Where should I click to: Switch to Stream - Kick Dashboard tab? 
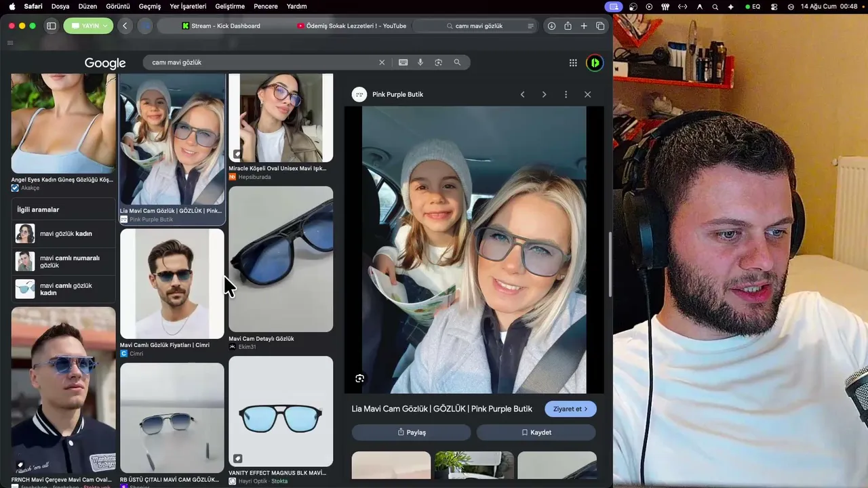pyautogui.click(x=221, y=26)
